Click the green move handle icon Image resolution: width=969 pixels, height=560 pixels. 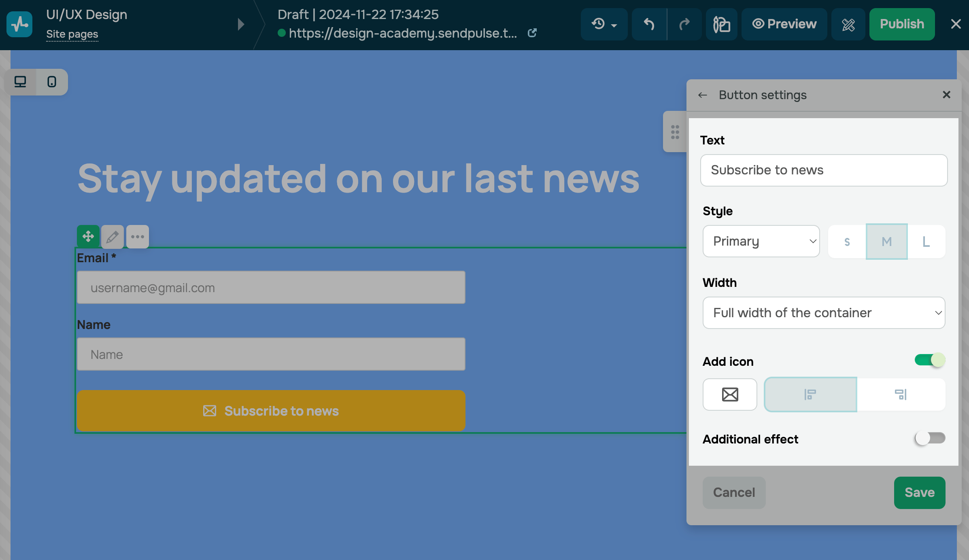point(88,236)
